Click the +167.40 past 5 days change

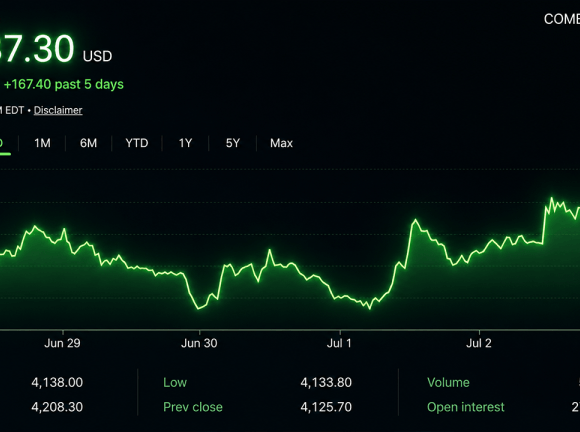(64, 84)
